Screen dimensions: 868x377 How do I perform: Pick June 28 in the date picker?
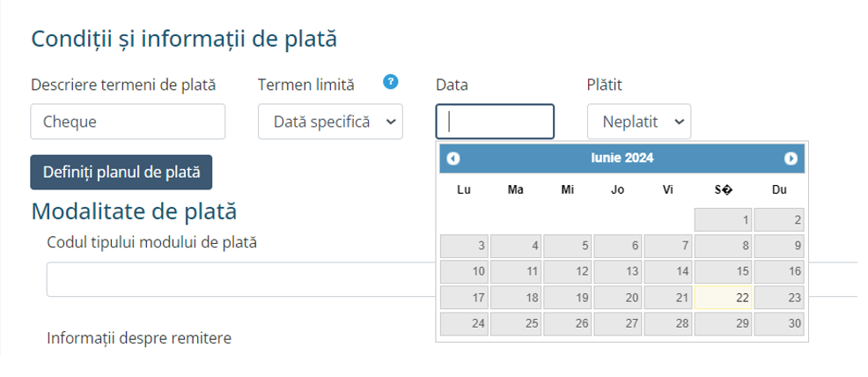(667, 323)
